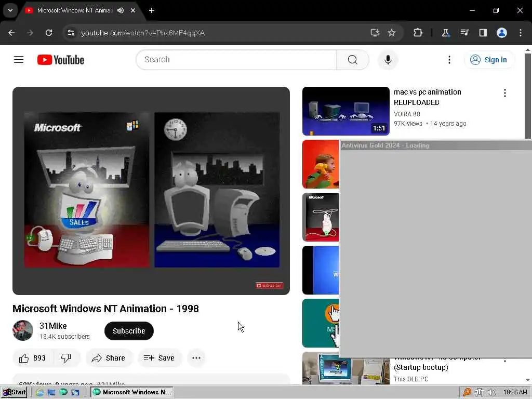
Task: Dislike the video
Action: pos(66,358)
